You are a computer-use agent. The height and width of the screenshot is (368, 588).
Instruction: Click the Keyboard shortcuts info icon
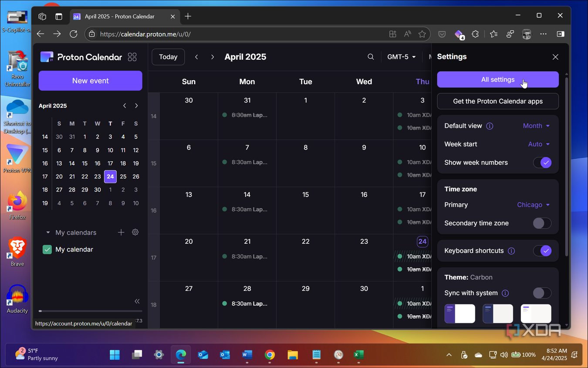point(511,251)
